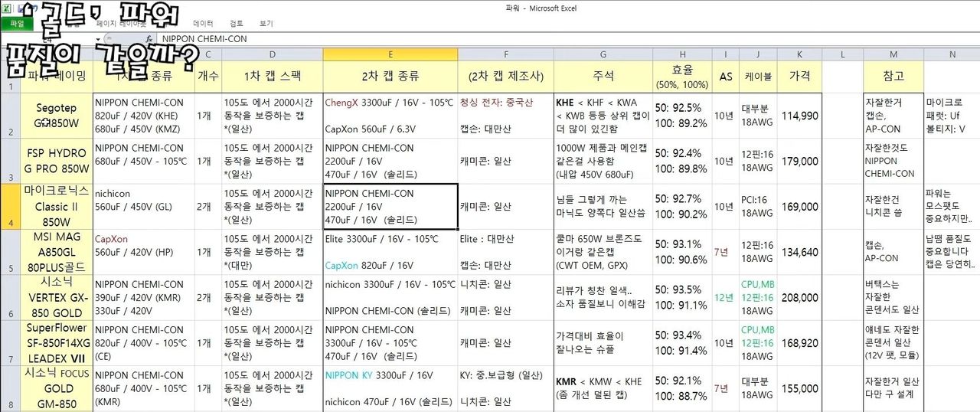Switch to the 데이터 ribbon tab
The width and height of the screenshot is (980, 412).
[203, 24]
